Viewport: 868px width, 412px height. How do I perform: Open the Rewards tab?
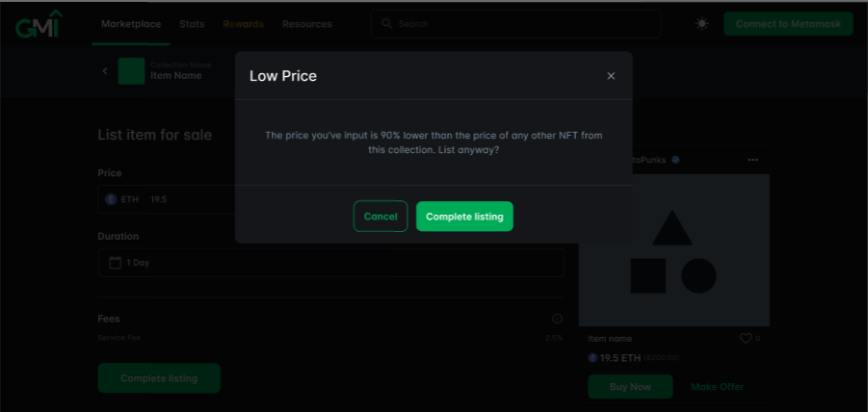pos(243,24)
